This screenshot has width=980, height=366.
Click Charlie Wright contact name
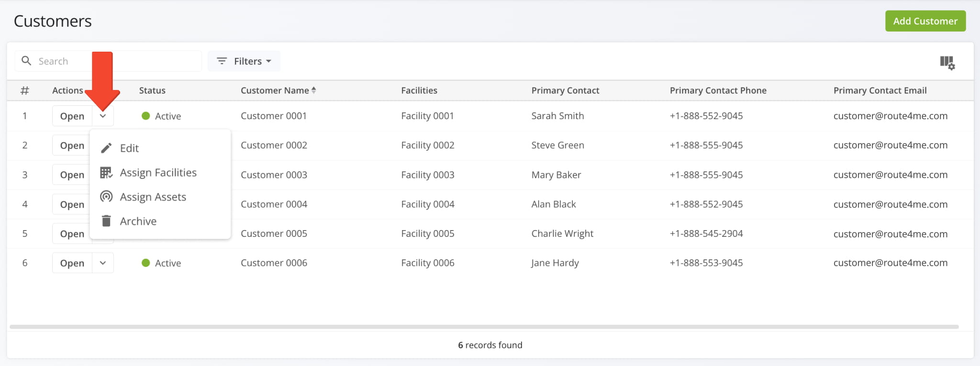click(x=562, y=233)
